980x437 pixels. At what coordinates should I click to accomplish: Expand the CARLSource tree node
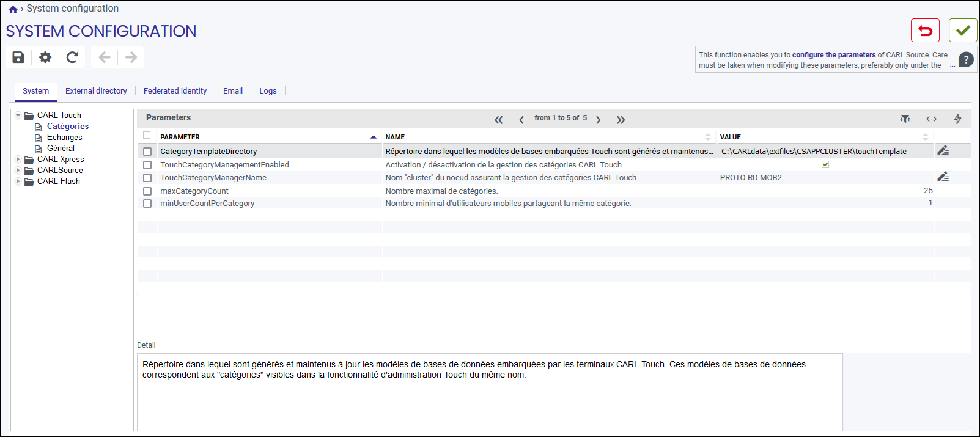pyautogui.click(x=18, y=170)
